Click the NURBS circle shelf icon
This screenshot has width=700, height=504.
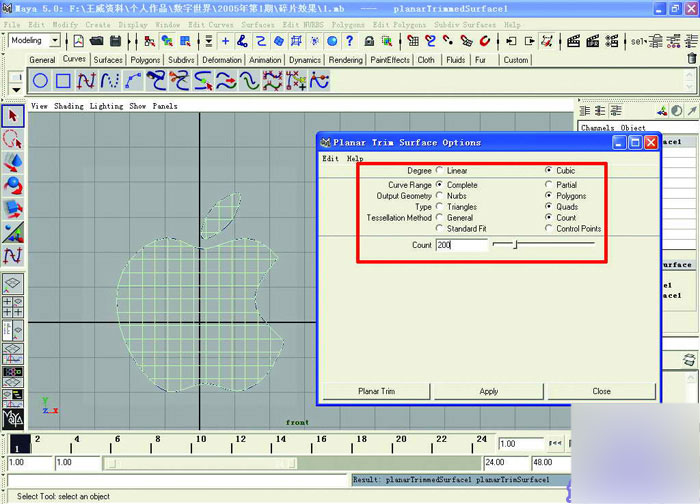[x=41, y=82]
